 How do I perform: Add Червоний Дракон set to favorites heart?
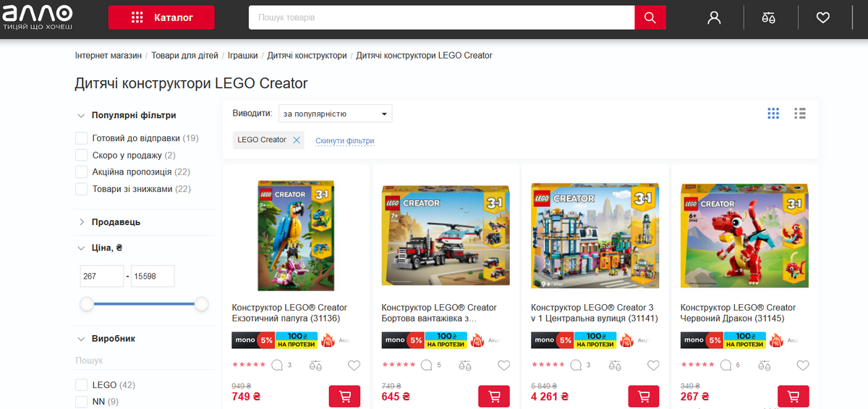tap(803, 366)
